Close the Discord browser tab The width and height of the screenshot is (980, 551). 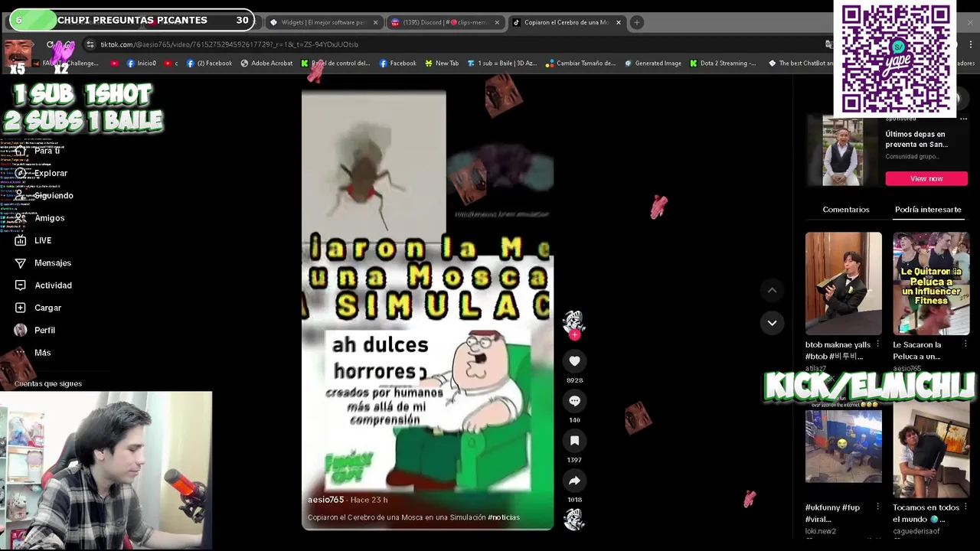click(x=497, y=22)
